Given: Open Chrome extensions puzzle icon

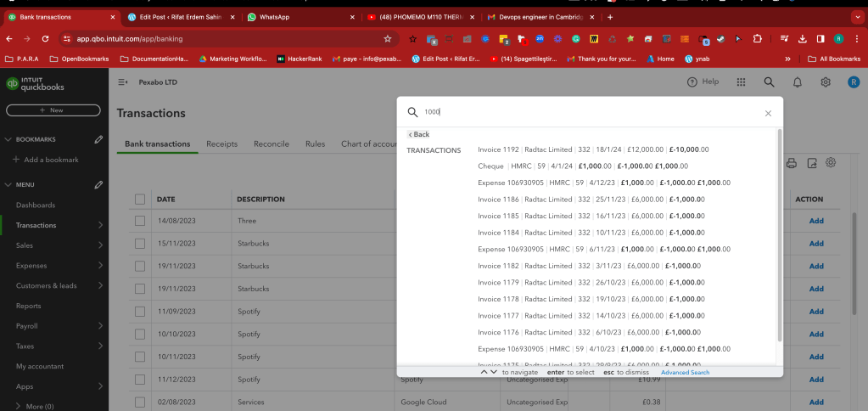Looking at the screenshot, I should pyautogui.click(x=758, y=39).
